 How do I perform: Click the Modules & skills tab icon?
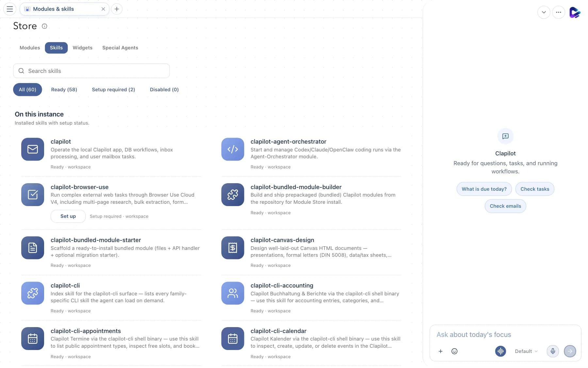click(27, 9)
